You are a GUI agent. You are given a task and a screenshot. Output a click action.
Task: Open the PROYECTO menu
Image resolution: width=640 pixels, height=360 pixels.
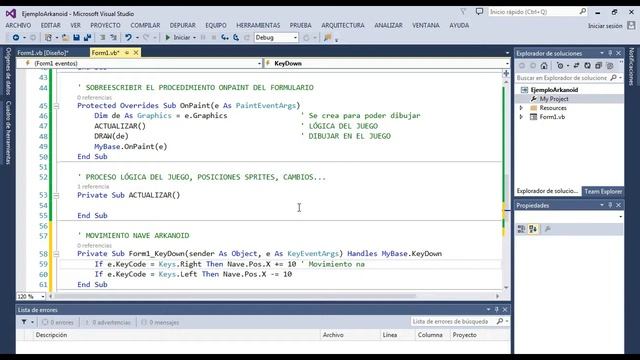pyautogui.click(x=105, y=25)
